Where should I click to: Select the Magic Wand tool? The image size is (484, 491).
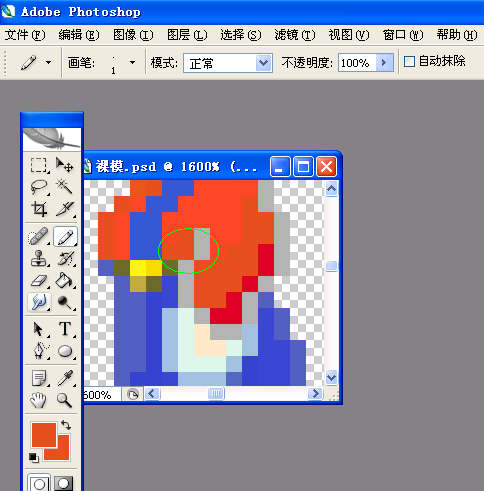pos(65,187)
